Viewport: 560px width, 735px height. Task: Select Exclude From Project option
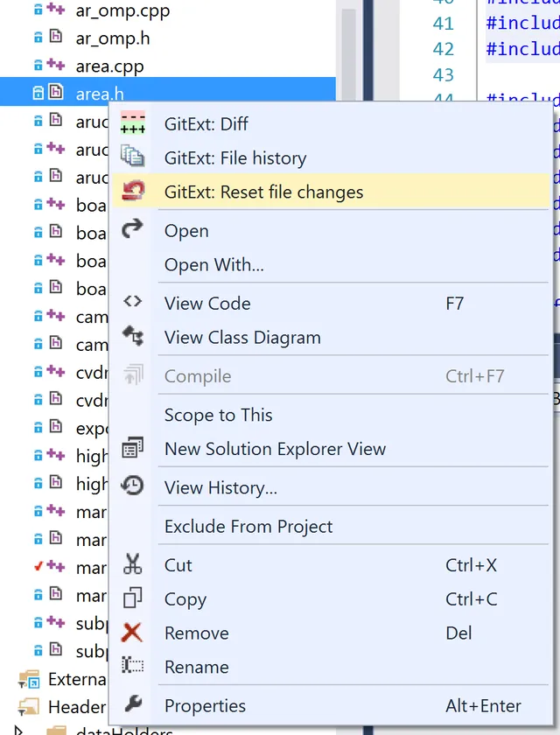(248, 527)
